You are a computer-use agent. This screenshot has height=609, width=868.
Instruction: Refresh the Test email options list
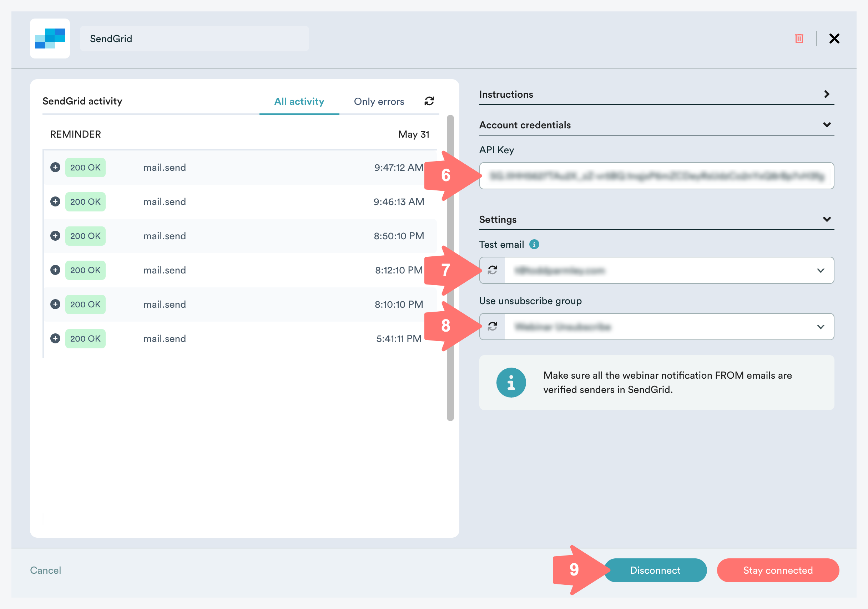492,270
